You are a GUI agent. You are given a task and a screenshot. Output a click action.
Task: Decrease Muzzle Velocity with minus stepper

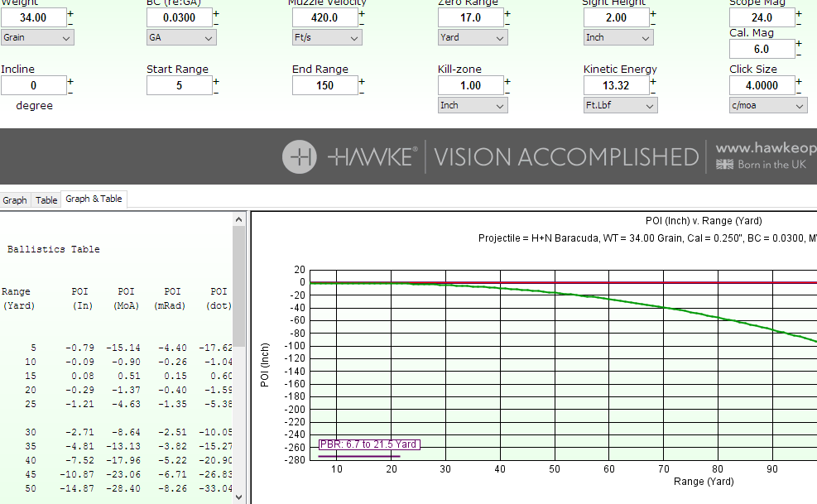coord(362,23)
